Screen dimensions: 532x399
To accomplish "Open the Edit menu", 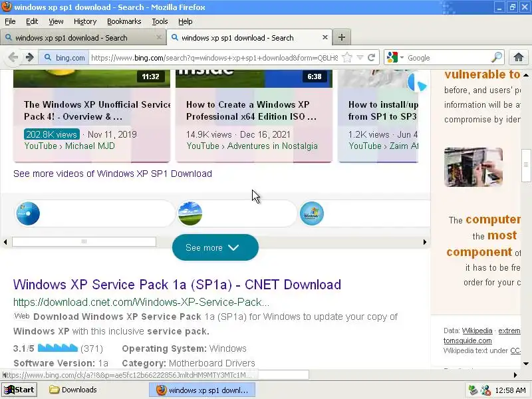I will [32, 21].
